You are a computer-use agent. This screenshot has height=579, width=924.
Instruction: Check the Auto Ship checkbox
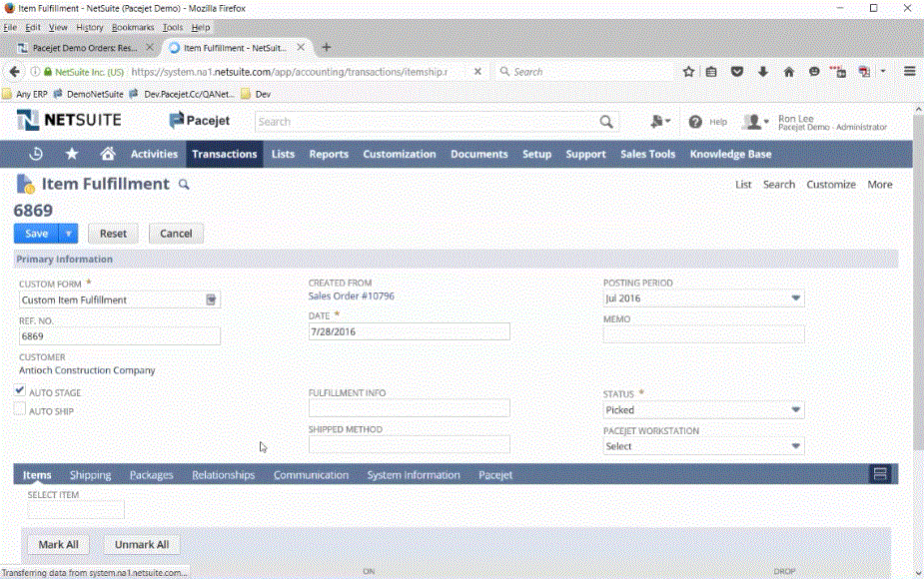tap(19, 408)
